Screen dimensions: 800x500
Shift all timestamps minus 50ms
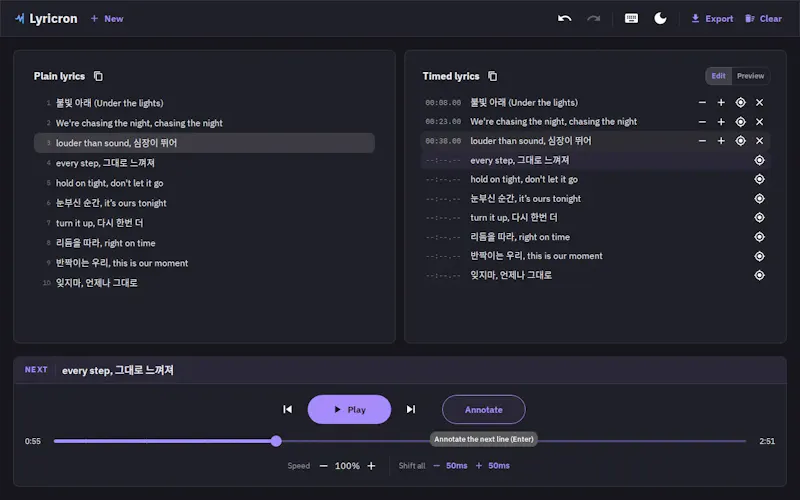[x=451, y=466]
